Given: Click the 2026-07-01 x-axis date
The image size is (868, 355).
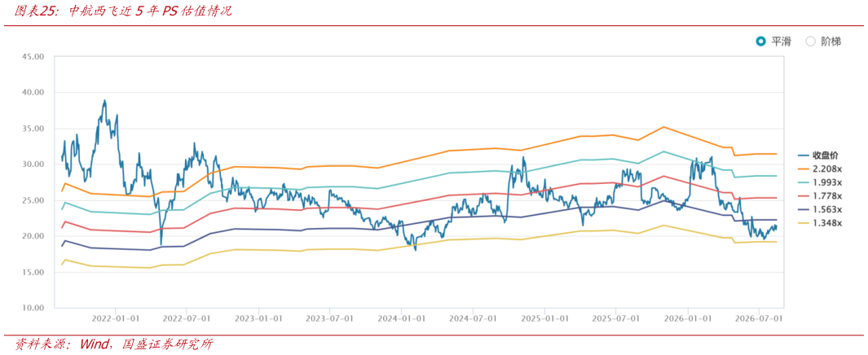Looking at the screenshot, I should 759,319.
